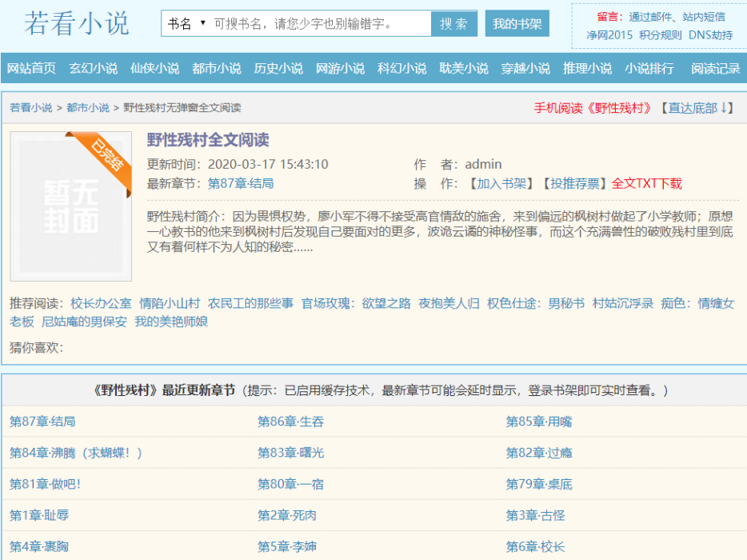Open recommended book 校长办公室
Screen dimensions: 747x560
pos(101,303)
